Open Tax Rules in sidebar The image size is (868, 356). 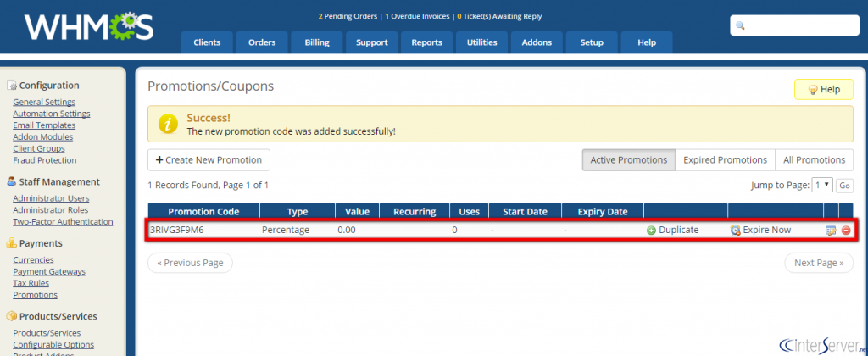coord(31,283)
